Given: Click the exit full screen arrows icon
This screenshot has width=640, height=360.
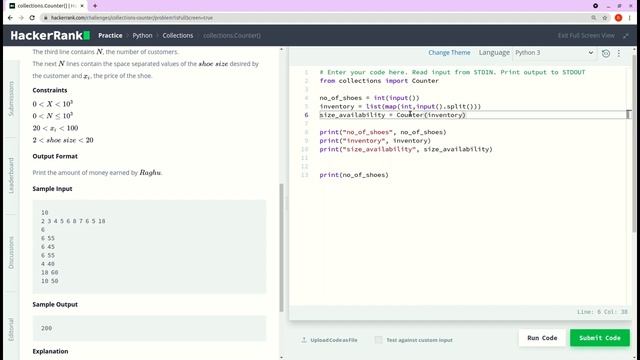Looking at the screenshot, I should click(x=626, y=36).
